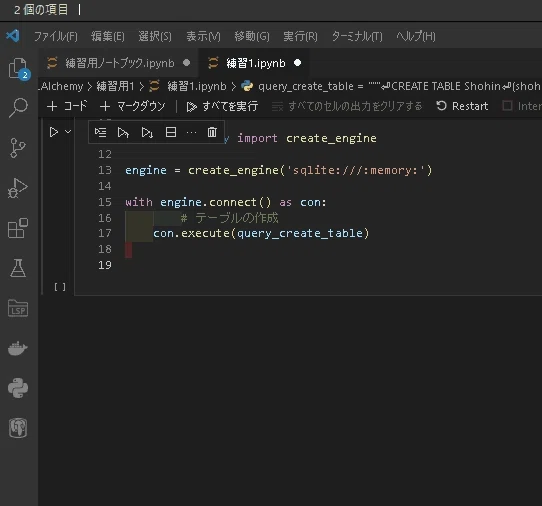
Task: Open the 表示(V) menu
Action: [x=203, y=36]
